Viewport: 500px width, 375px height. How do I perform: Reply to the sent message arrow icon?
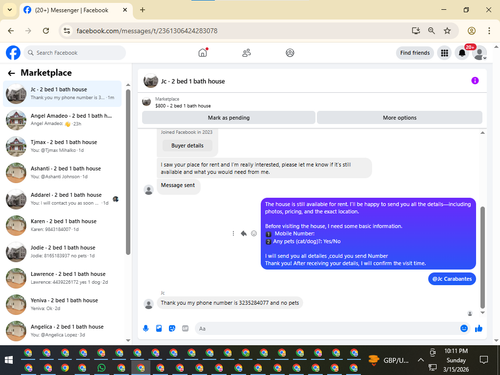[x=244, y=233]
